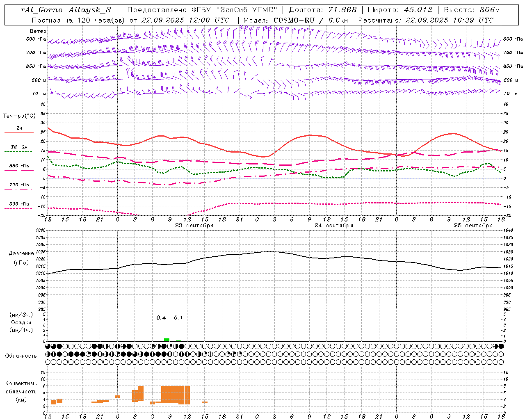Click the Конвективн. облачность (км) label
Viewport: 525px width, 420px height.
[x=21, y=391]
